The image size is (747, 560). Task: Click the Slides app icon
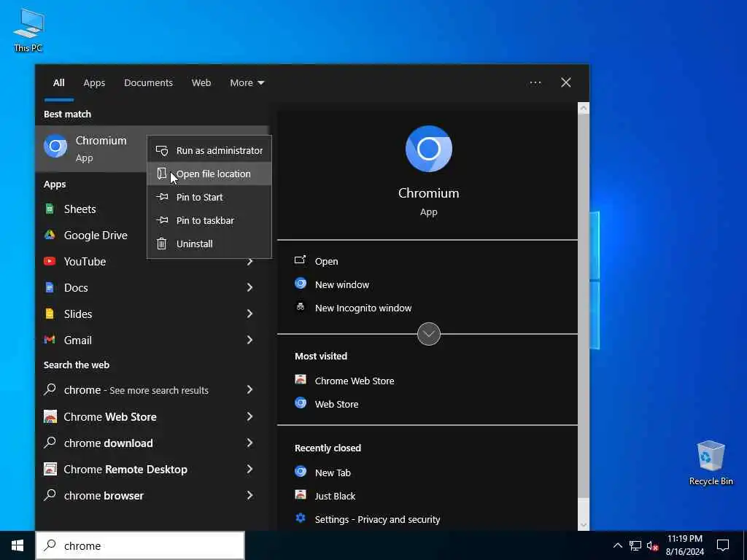50,314
